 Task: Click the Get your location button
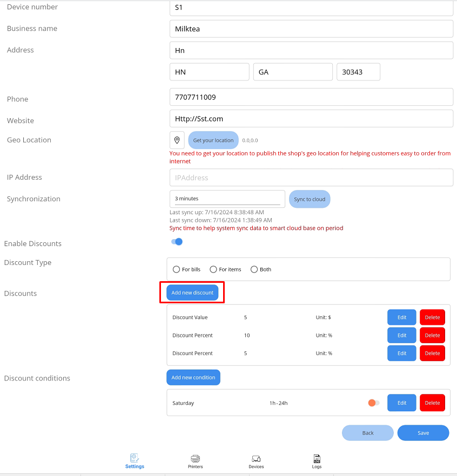[x=213, y=140]
